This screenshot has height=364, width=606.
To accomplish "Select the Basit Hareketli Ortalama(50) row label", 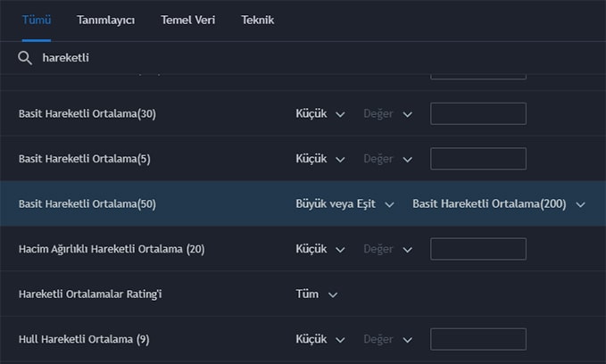I will [87, 204].
